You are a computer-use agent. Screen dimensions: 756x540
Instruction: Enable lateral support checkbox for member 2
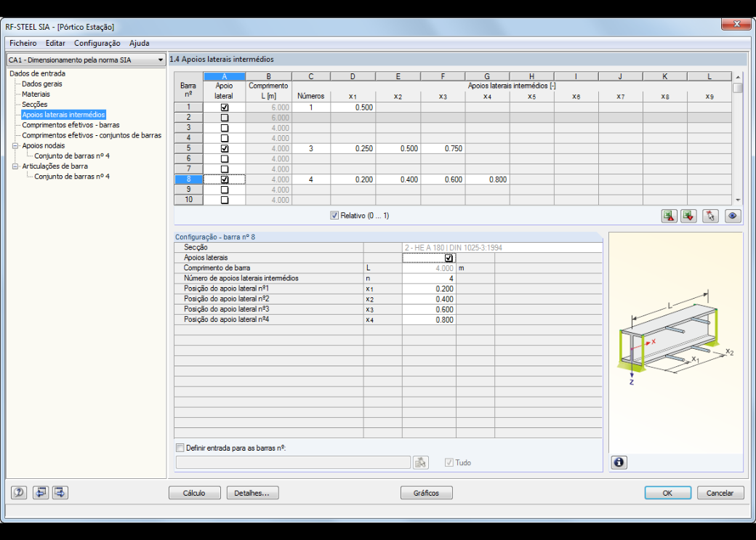coord(224,118)
